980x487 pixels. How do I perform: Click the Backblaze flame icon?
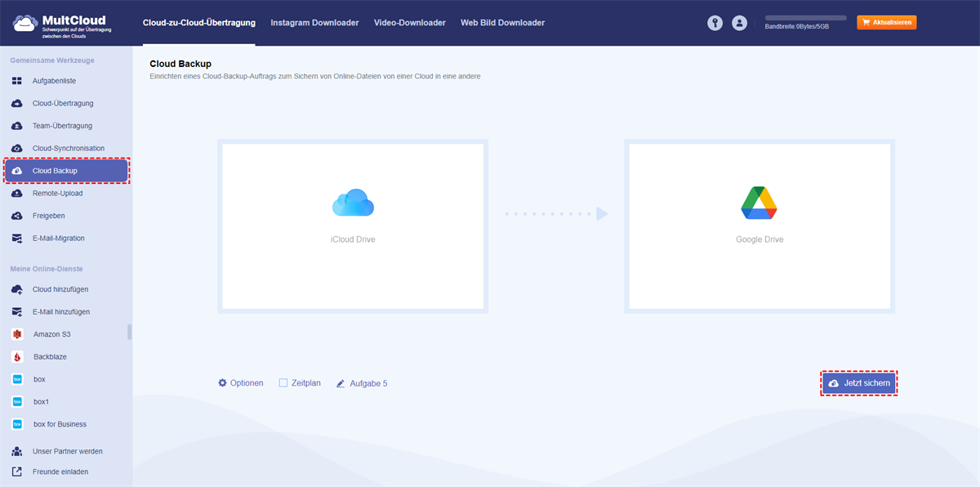[17, 357]
